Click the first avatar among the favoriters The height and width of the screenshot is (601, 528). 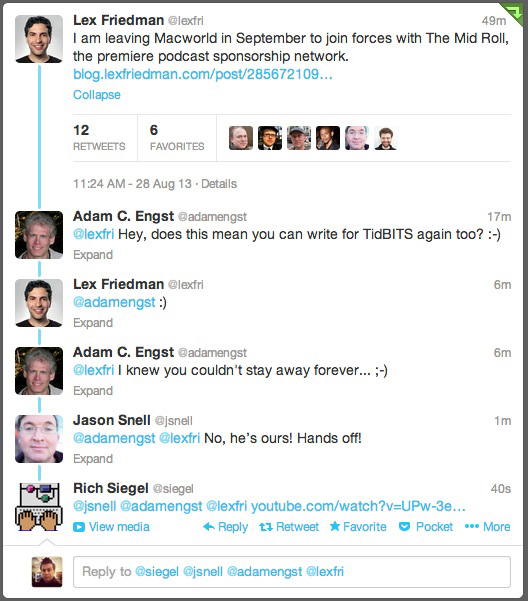pos(241,138)
